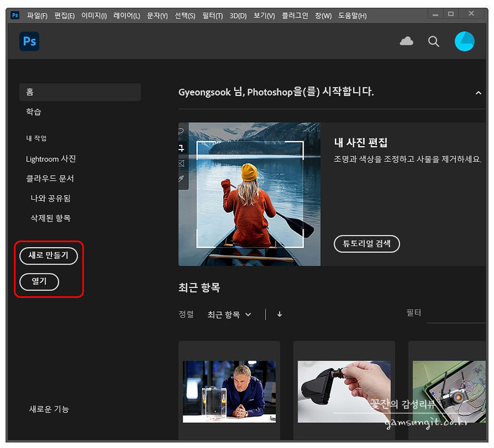Go to 학습 in the sidebar
This screenshot has height=448, width=494.
(x=33, y=112)
